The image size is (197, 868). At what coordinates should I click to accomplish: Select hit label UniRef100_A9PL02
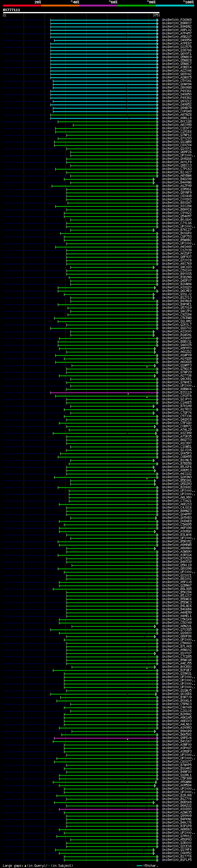pos(177,30)
